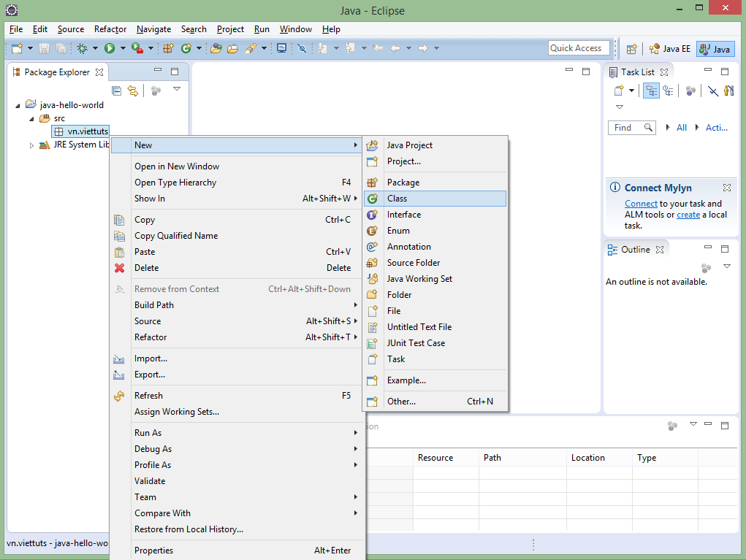Click the Interface icon in New submenu
Screen dimensions: 746x560
click(x=373, y=215)
